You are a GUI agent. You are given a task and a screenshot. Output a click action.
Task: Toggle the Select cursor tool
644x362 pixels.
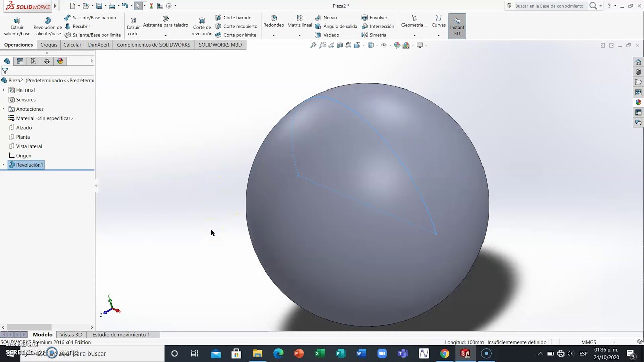[138, 6]
